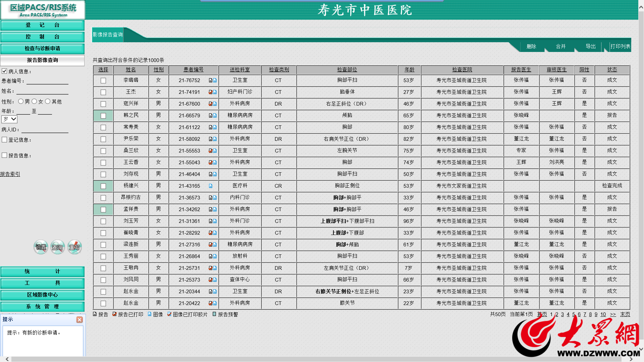Click the 重写 circular icon

pos(74,247)
